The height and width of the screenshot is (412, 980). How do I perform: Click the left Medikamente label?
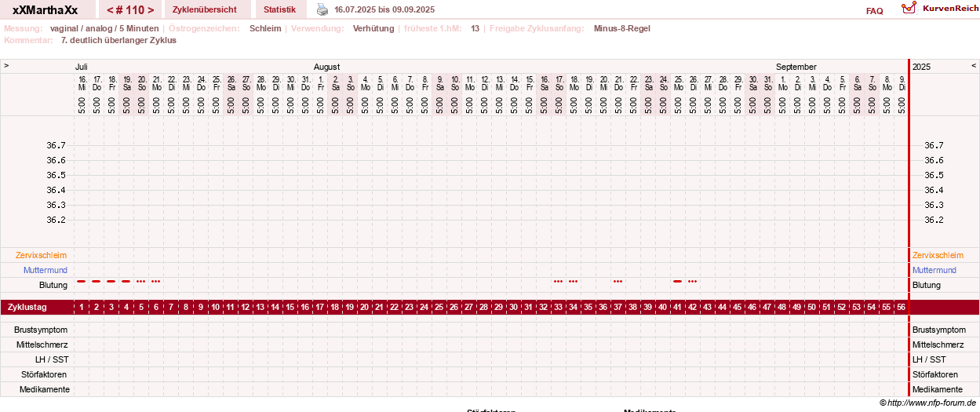click(x=45, y=389)
